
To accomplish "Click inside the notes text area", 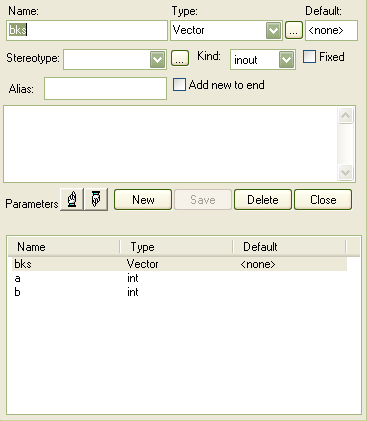I will 170,144.
